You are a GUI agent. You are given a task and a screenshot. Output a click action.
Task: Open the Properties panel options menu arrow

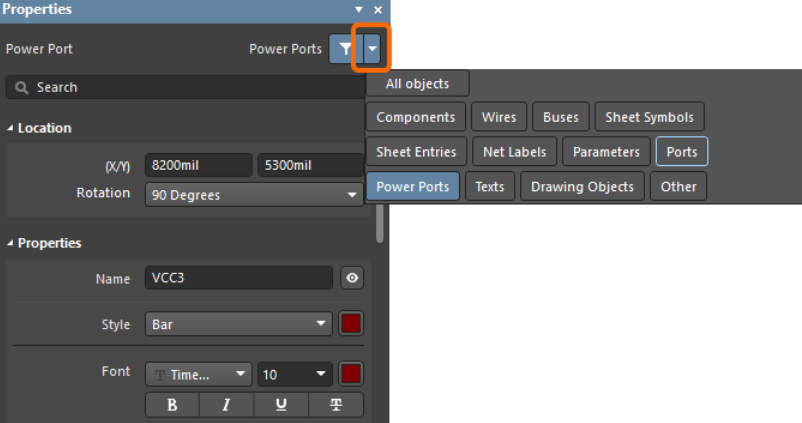tap(359, 9)
